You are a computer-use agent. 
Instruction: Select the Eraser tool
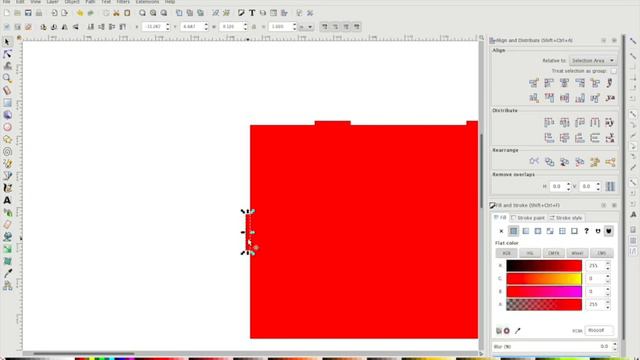(7, 225)
